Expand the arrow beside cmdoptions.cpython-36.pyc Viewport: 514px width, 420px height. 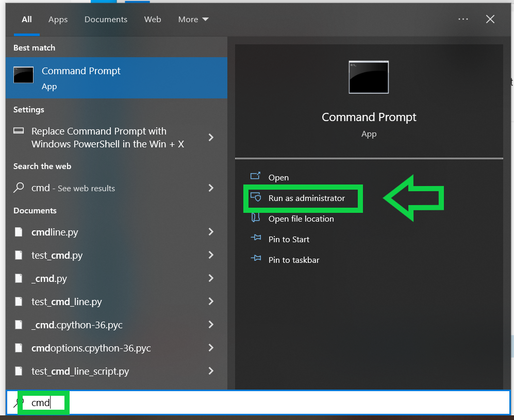tap(210, 348)
